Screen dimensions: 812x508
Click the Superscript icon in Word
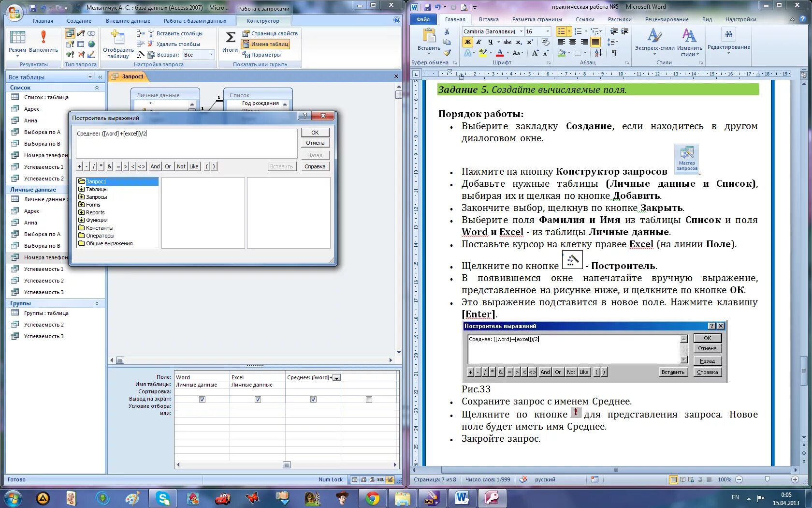point(530,42)
